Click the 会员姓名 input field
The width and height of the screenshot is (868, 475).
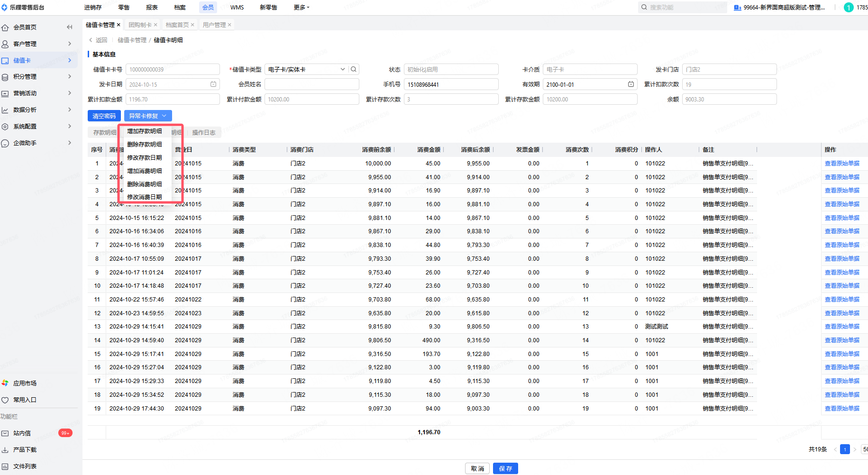pos(311,84)
